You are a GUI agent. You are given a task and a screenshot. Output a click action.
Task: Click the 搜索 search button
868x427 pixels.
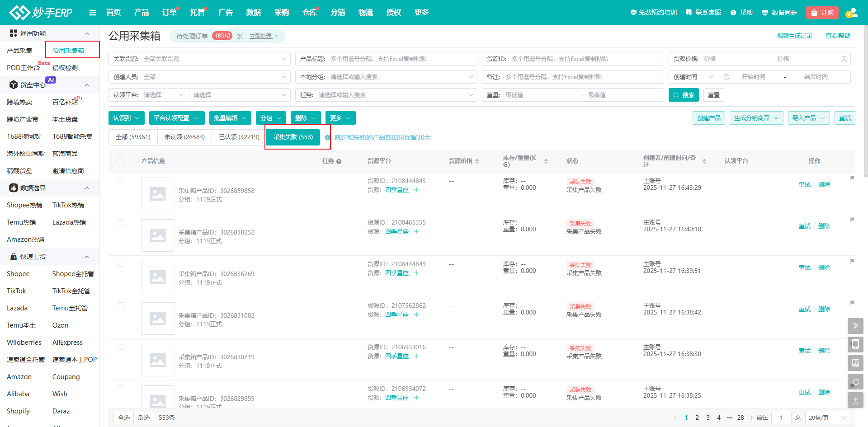(684, 95)
